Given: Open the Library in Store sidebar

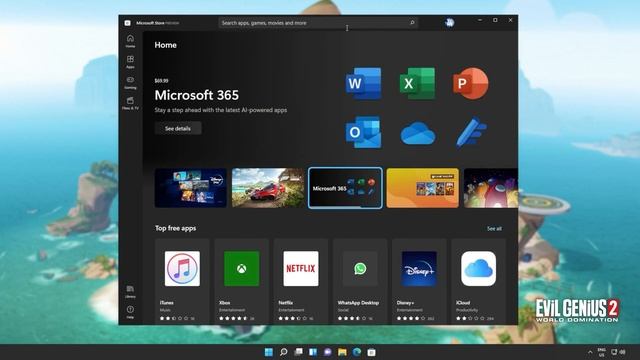Looking at the screenshot, I should (x=130, y=291).
